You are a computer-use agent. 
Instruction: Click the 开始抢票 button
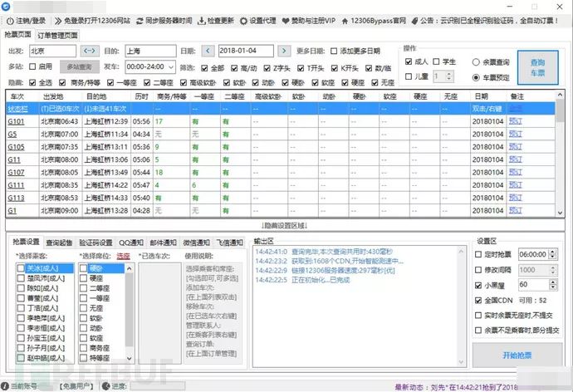(x=517, y=355)
